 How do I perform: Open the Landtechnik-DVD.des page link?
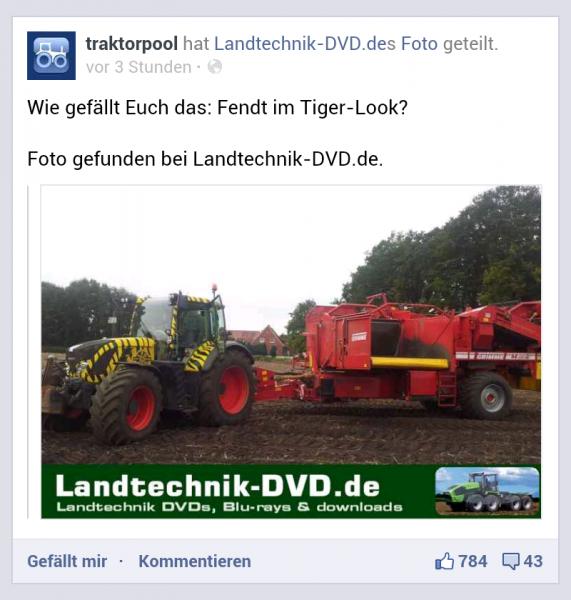click(305, 44)
